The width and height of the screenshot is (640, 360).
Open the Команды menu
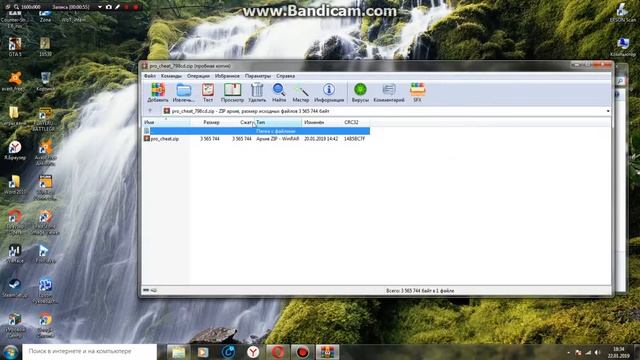171,76
